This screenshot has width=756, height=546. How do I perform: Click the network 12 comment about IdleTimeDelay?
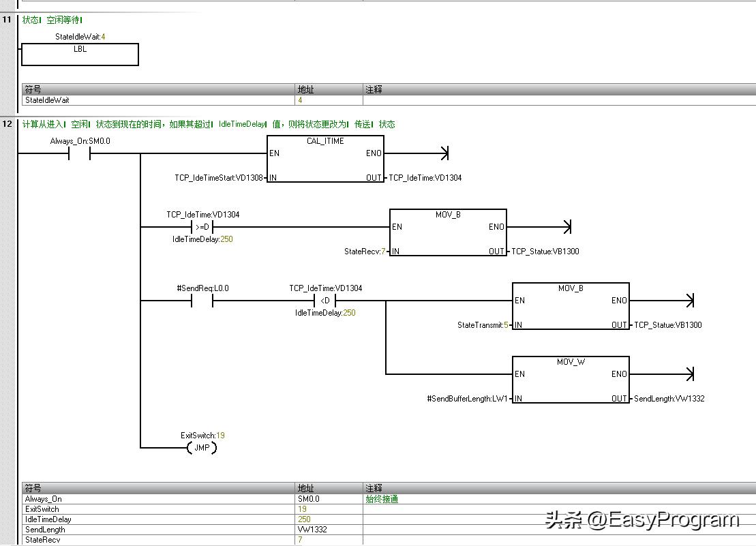click(x=209, y=124)
